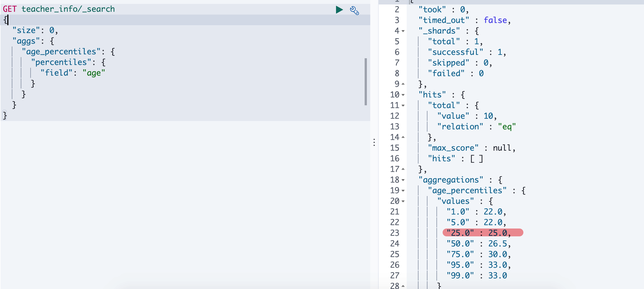Run the request with the green play icon
The height and width of the screenshot is (289, 644).
[x=339, y=10]
